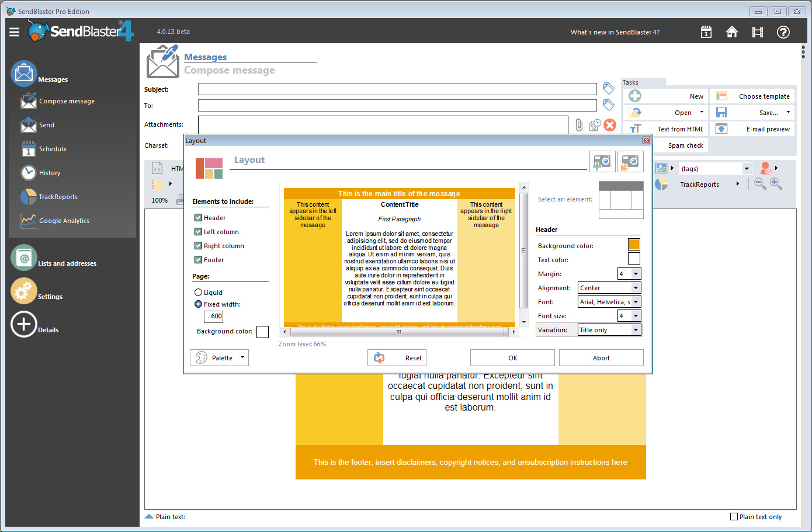Open the Alignment dropdown set to Center

[609, 288]
